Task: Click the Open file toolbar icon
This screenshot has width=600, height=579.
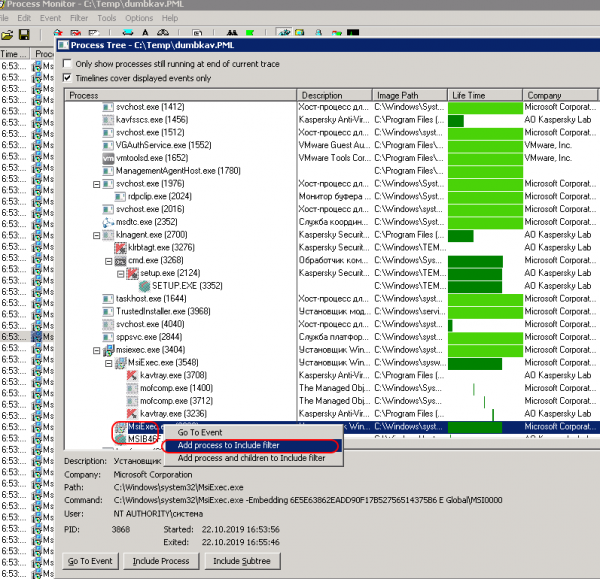Action: [x=7, y=34]
